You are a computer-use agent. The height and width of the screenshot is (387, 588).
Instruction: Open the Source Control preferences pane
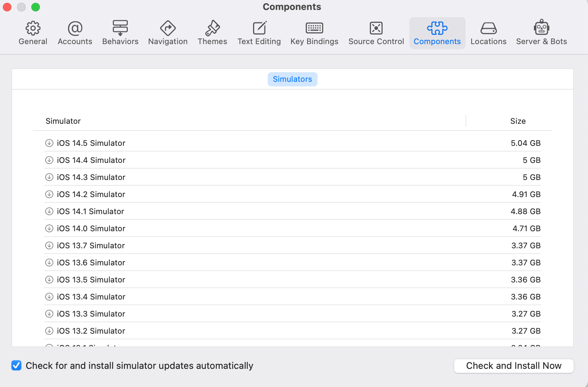(x=376, y=33)
